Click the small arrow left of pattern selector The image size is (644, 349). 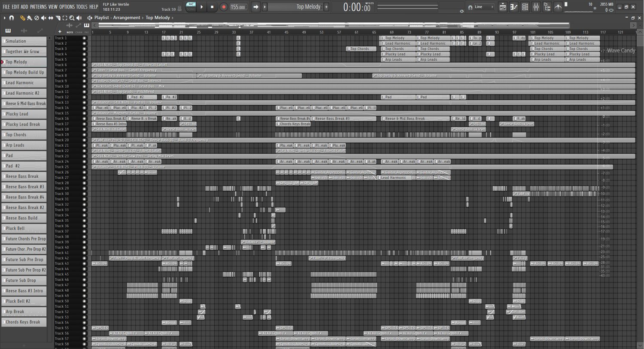point(264,7)
